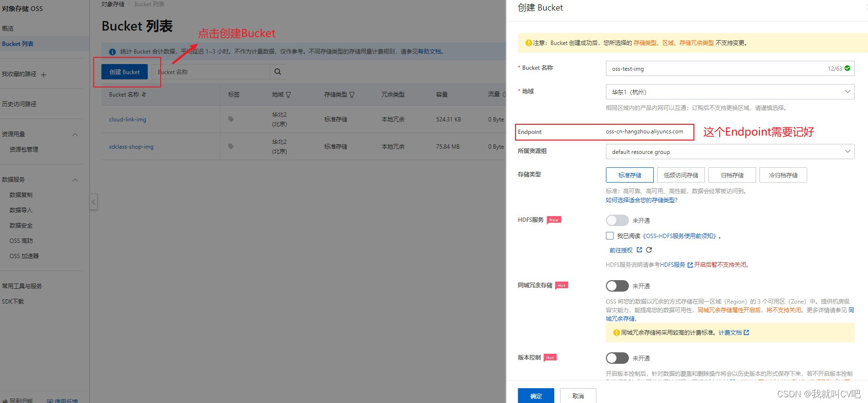Collapse the 资源用量 sidebar section
Image resolution: width=868 pixels, height=403 pixels.
(75, 134)
